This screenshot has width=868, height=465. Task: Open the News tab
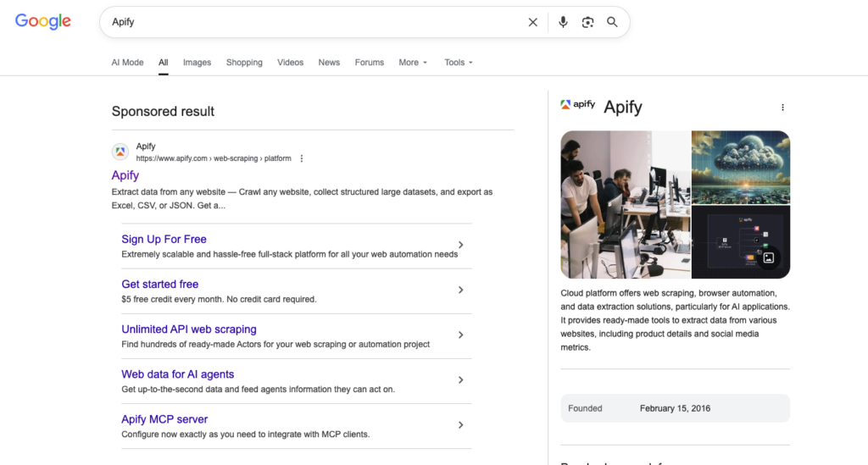click(x=329, y=63)
